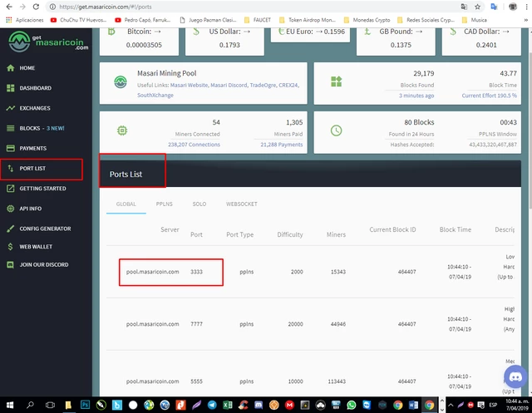Click the miners connected chip icon

pos(122,130)
